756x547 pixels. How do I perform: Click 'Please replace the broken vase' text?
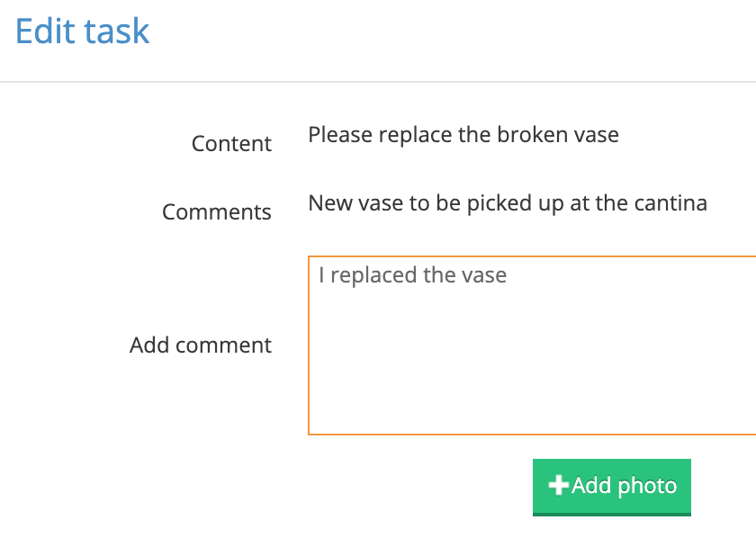coord(463,134)
